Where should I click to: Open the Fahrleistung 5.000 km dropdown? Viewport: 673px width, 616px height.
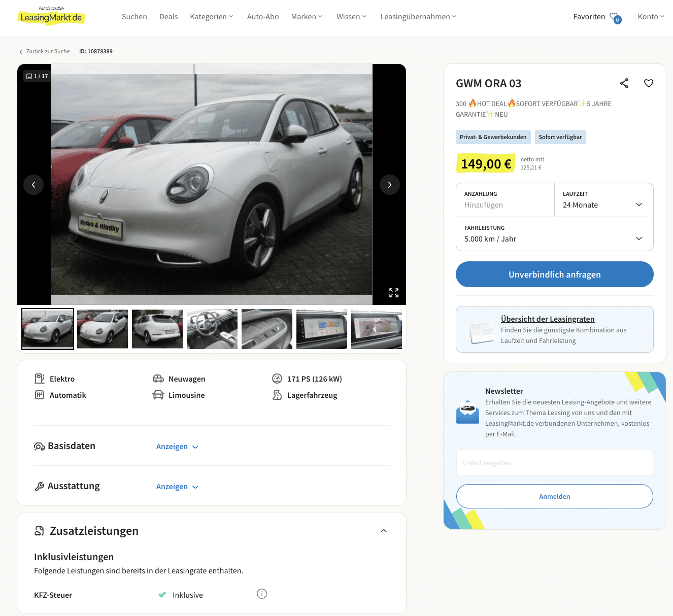coord(555,234)
